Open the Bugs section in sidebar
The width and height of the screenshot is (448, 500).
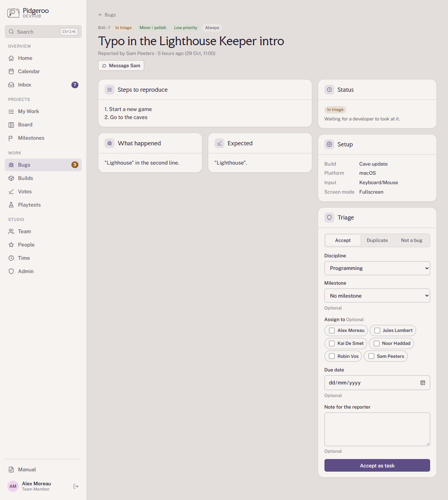tap(43, 165)
